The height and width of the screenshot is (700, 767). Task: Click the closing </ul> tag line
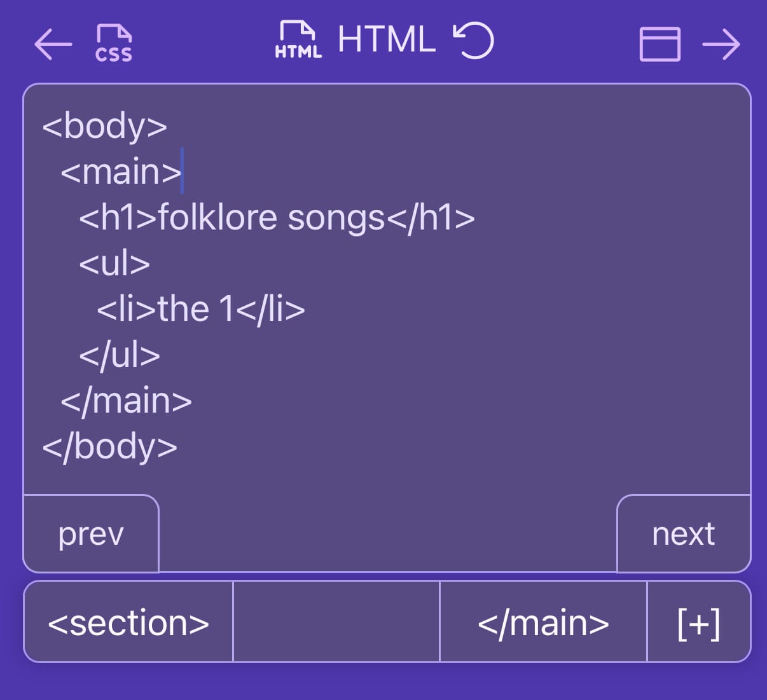tap(120, 355)
